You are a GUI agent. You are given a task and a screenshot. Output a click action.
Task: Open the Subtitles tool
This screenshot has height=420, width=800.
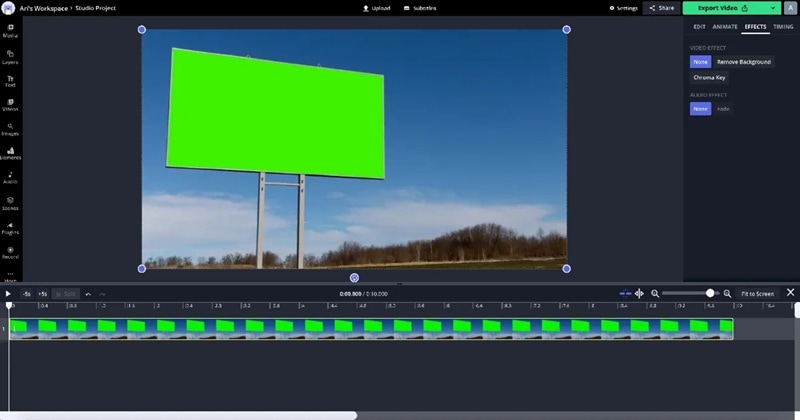[x=420, y=8]
